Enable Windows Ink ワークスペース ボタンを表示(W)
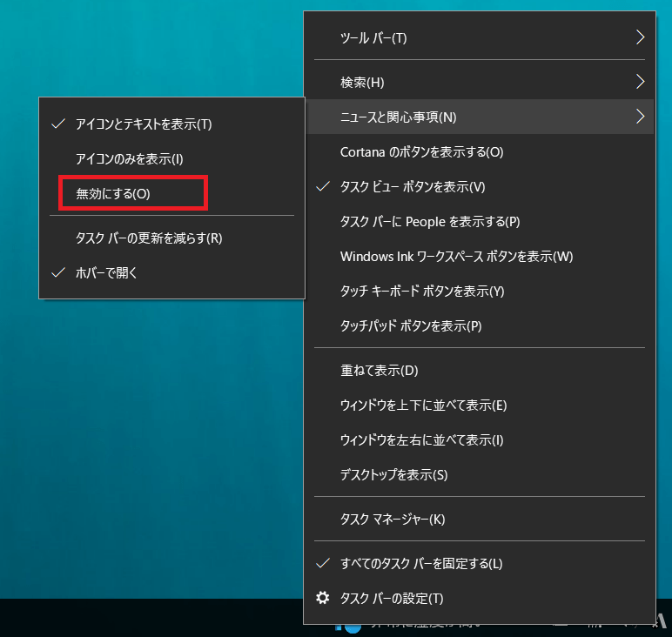 480,256
